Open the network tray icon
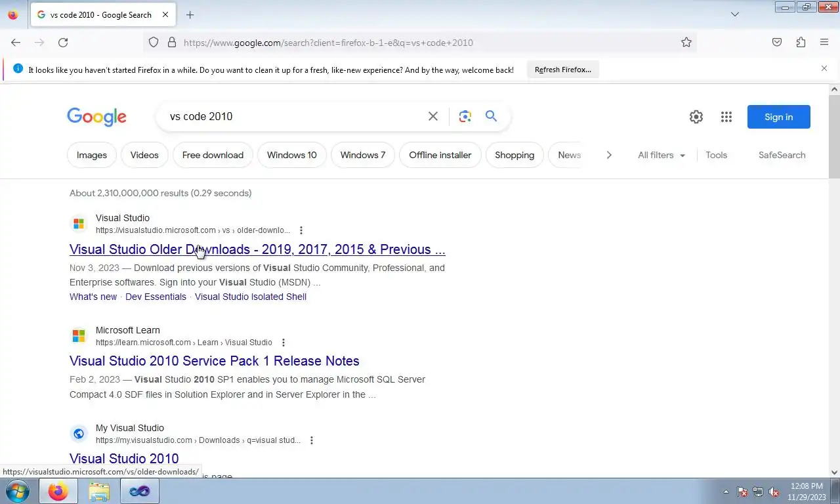Viewport: 840px width, 504px height. coord(758,492)
